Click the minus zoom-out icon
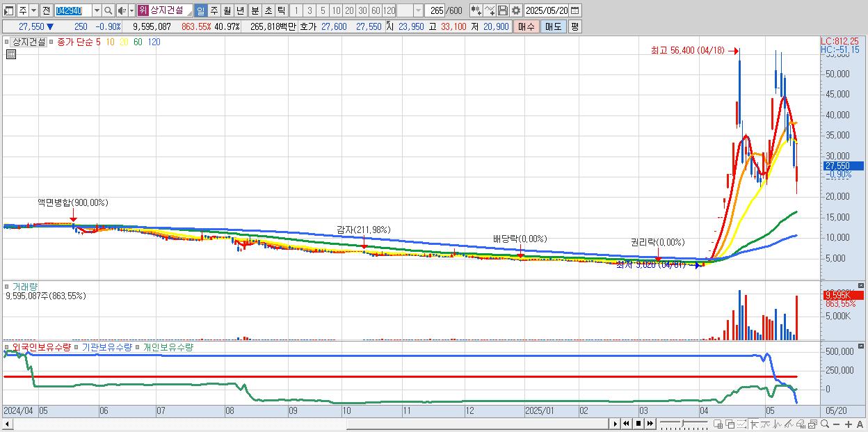The height and width of the screenshot is (432, 868). pyautogui.click(x=837, y=424)
